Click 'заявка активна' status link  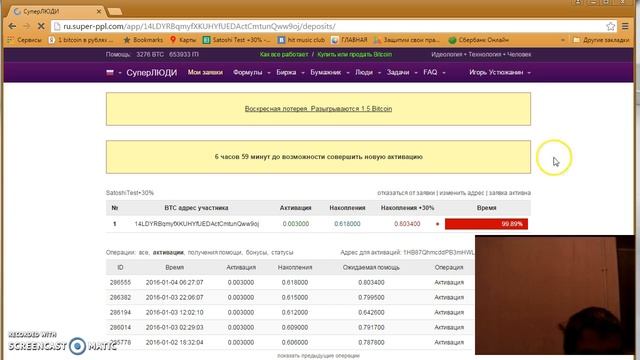[x=509, y=193]
